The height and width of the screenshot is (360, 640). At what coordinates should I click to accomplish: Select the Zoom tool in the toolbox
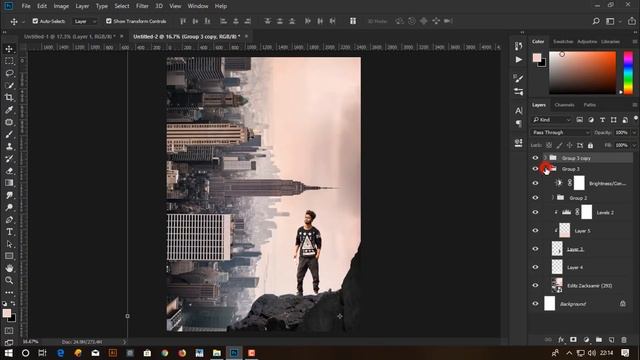[9, 280]
